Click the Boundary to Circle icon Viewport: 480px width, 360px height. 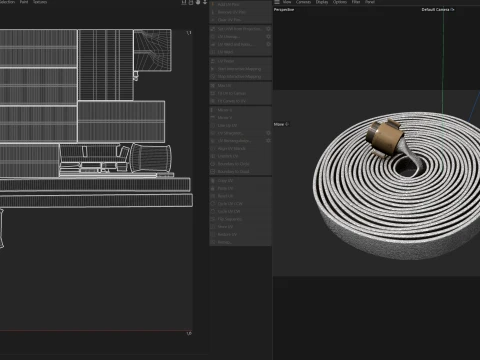point(213,164)
